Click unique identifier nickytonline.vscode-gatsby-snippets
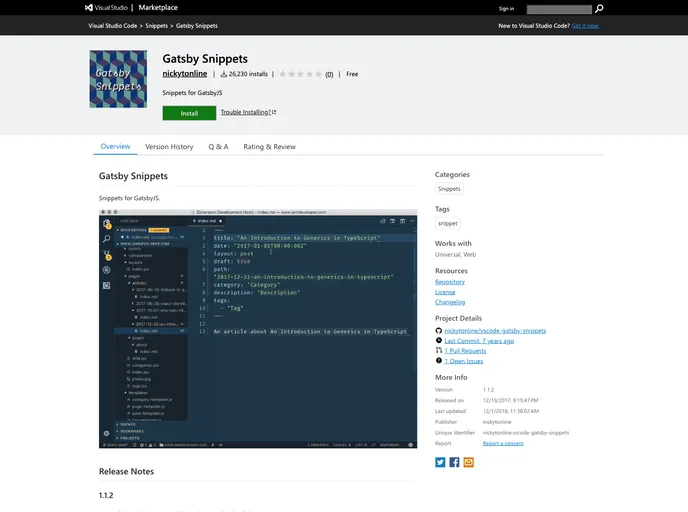The height and width of the screenshot is (512, 688). [x=526, y=433]
